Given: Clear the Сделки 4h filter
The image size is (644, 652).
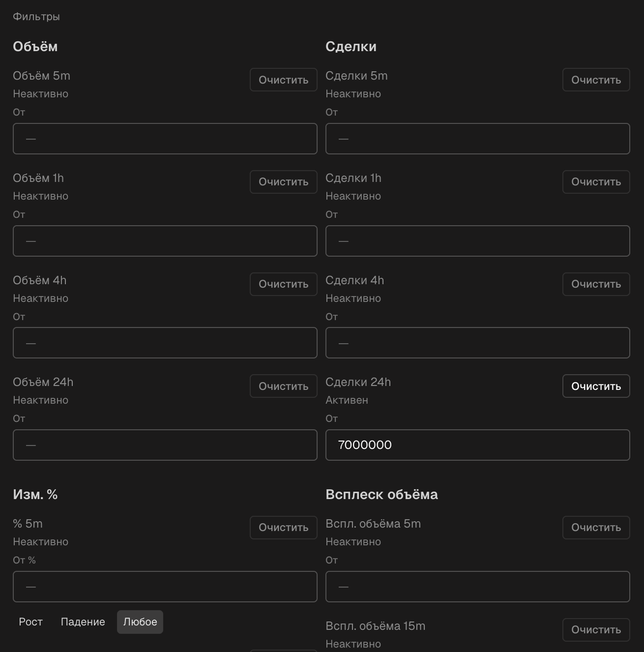Looking at the screenshot, I should (x=596, y=284).
